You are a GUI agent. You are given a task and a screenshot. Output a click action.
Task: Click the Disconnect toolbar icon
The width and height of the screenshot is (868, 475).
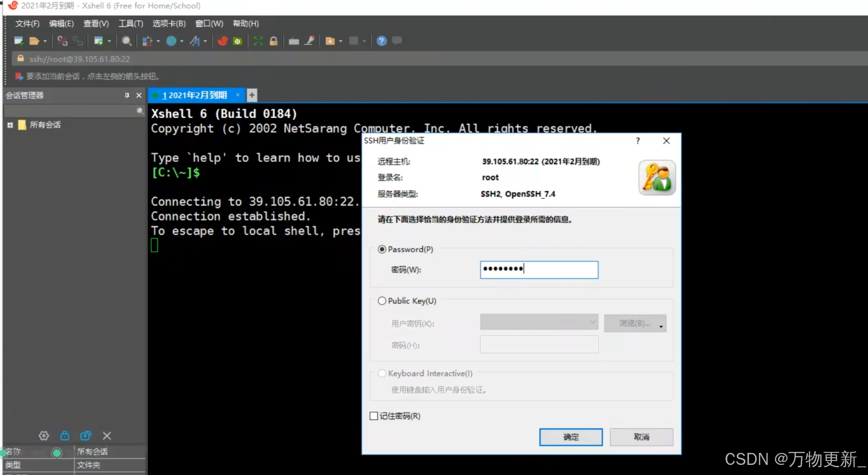tap(62, 41)
